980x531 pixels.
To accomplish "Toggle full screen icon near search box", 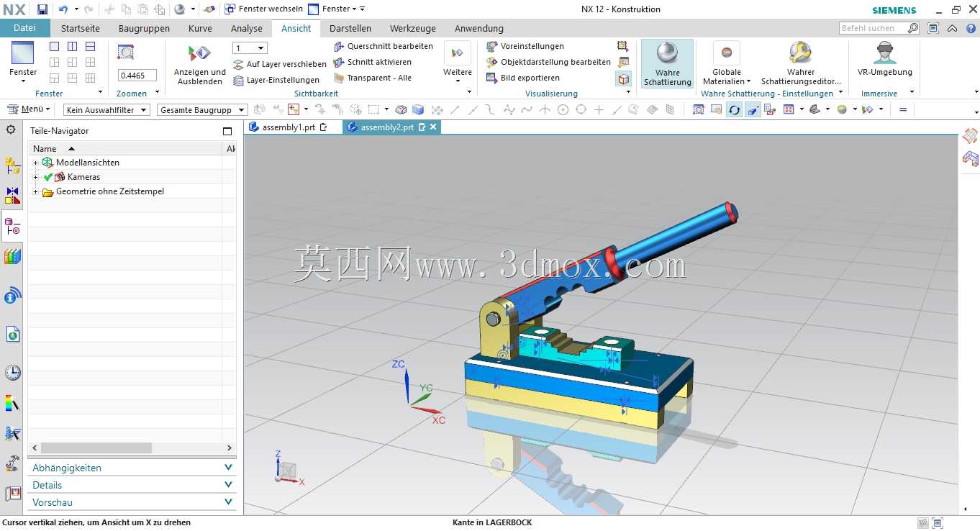I will pos(934,28).
